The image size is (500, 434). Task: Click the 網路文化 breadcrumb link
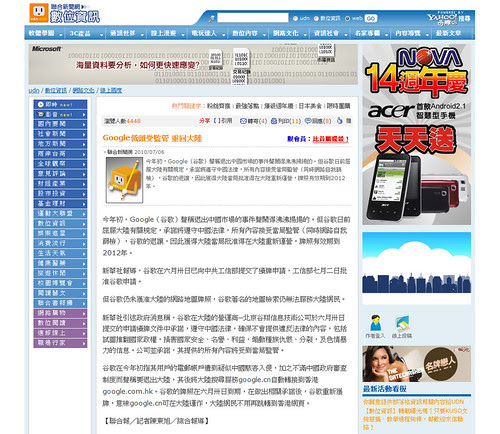(83, 90)
